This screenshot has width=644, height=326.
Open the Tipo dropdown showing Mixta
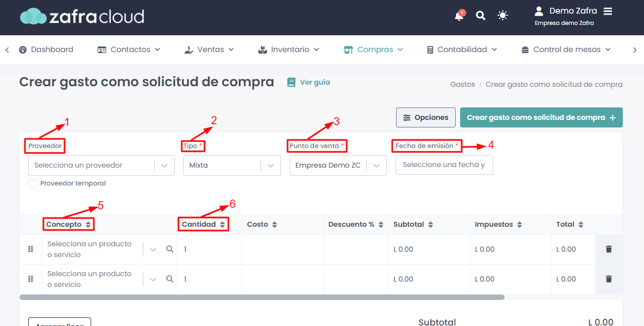pos(232,165)
